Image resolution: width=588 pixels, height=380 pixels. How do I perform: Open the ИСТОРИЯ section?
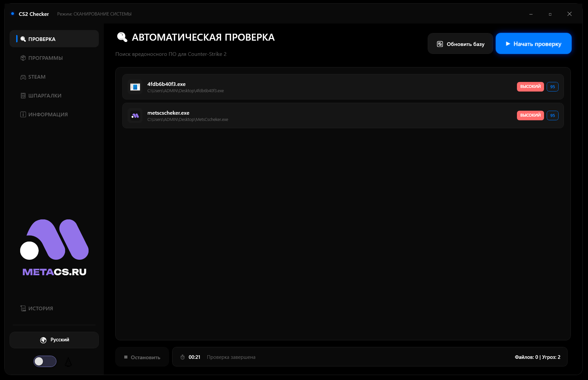40,309
